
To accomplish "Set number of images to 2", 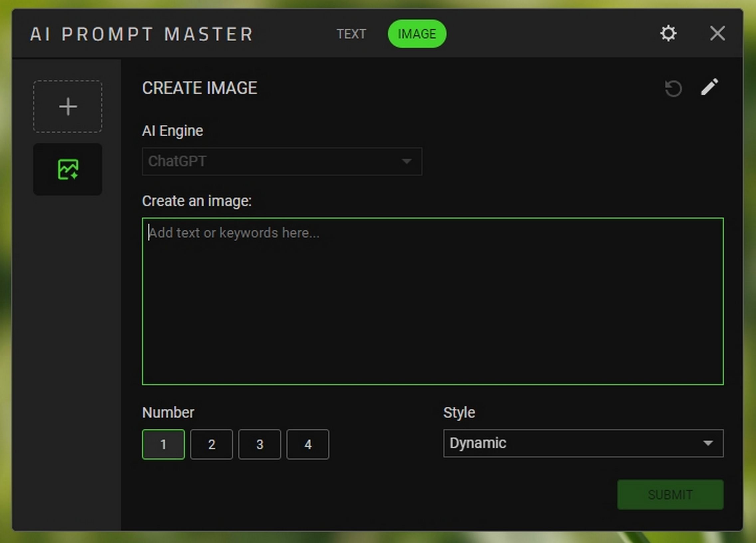I will coord(211,444).
